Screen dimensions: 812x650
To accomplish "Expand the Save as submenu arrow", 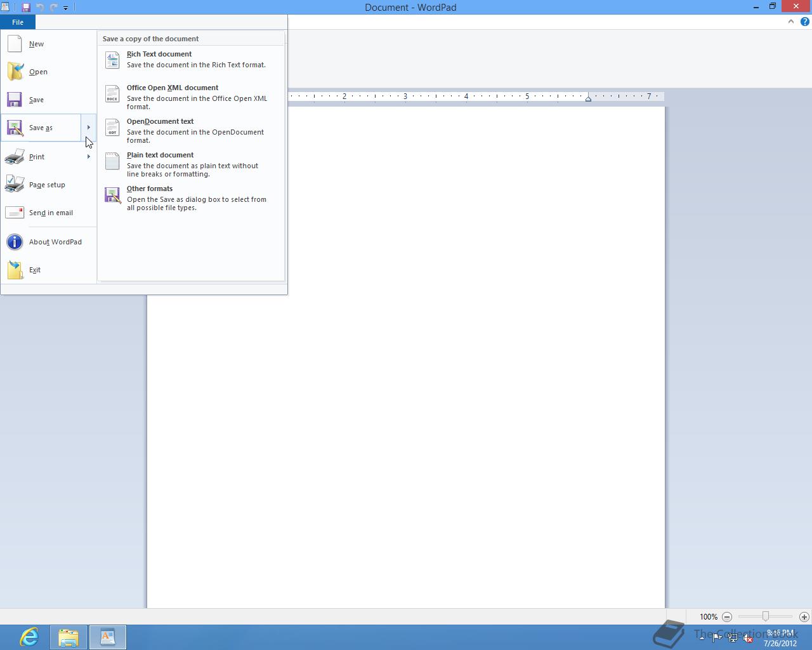I will pyautogui.click(x=88, y=128).
